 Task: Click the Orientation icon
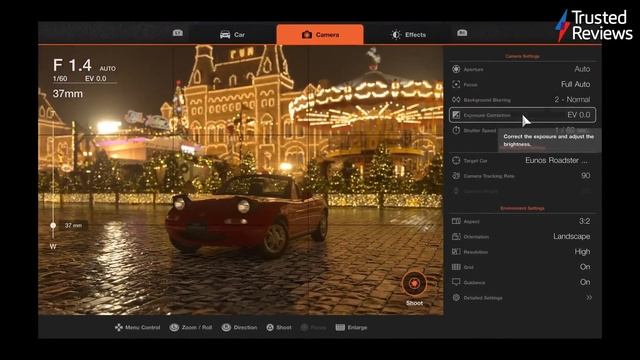456,236
